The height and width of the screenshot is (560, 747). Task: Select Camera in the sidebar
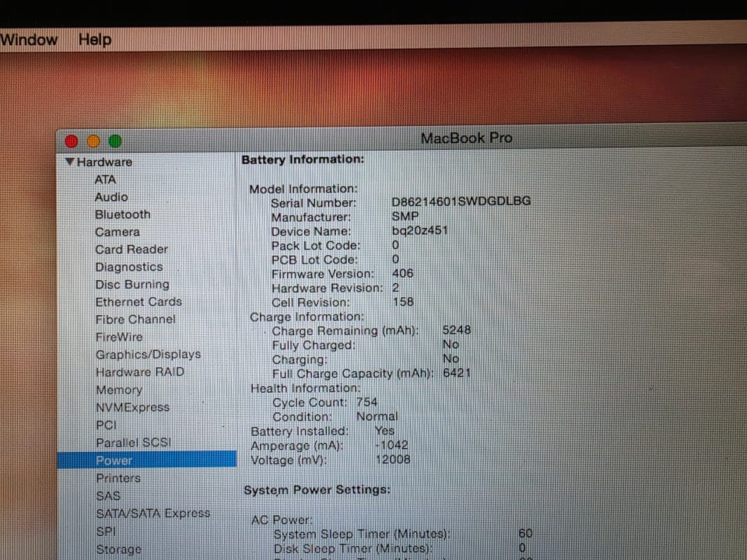pos(117,232)
